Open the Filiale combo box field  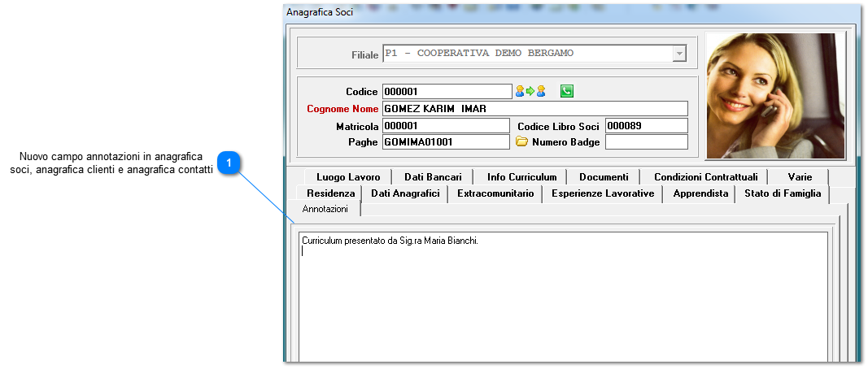(534, 54)
